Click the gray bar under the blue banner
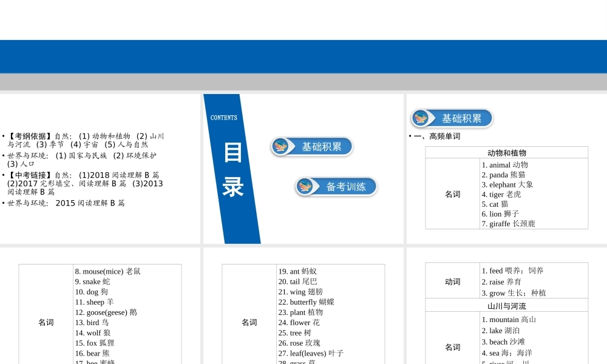Screen dimensions: 607x364 pos(303,82)
